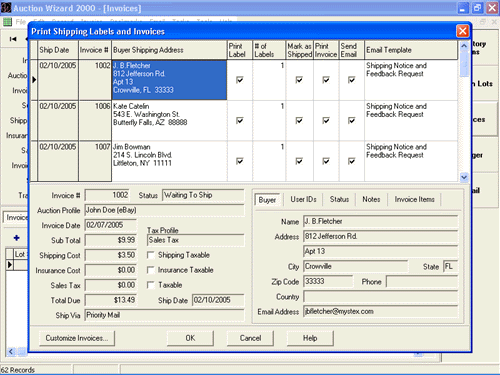
Task: Toggle Send Email for J. B Fletcher
Action: 351,80
